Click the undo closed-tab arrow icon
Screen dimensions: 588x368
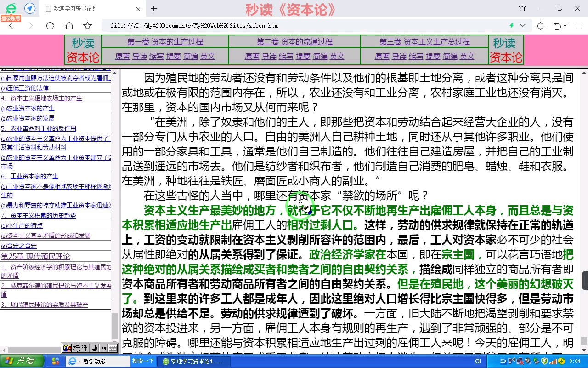[x=557, y=26]
